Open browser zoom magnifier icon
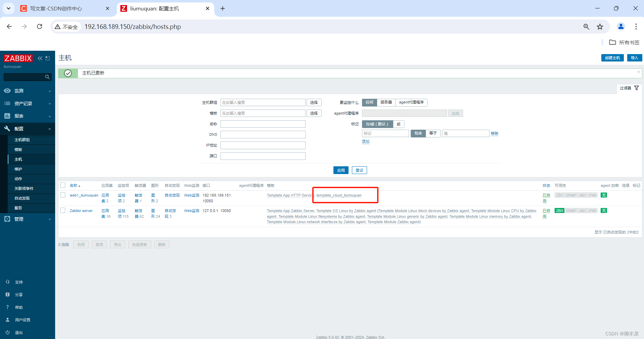The image size is (644, 339). click(586, 27)
